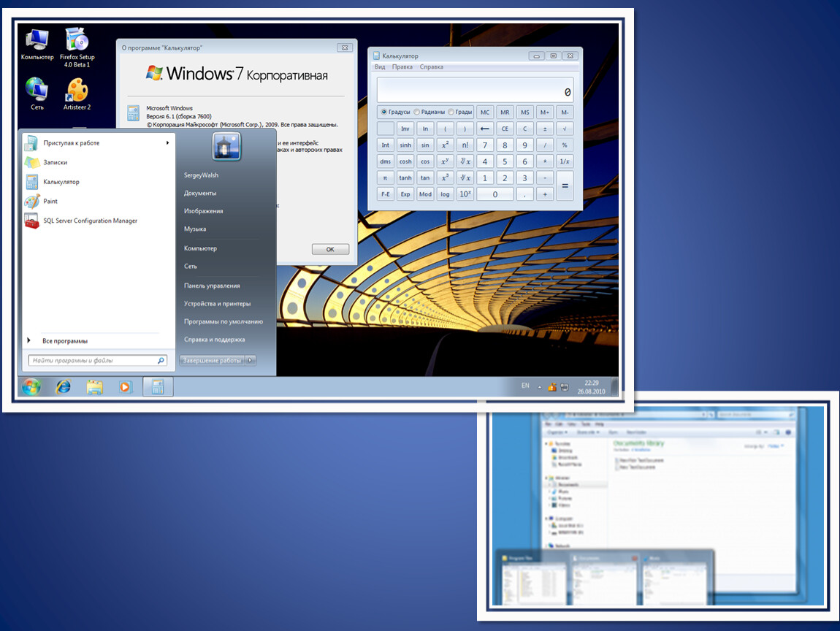This screenshot has width=840, height=631.
Task: Open the Сеть desktop icon
Action: tap(37, 93)
